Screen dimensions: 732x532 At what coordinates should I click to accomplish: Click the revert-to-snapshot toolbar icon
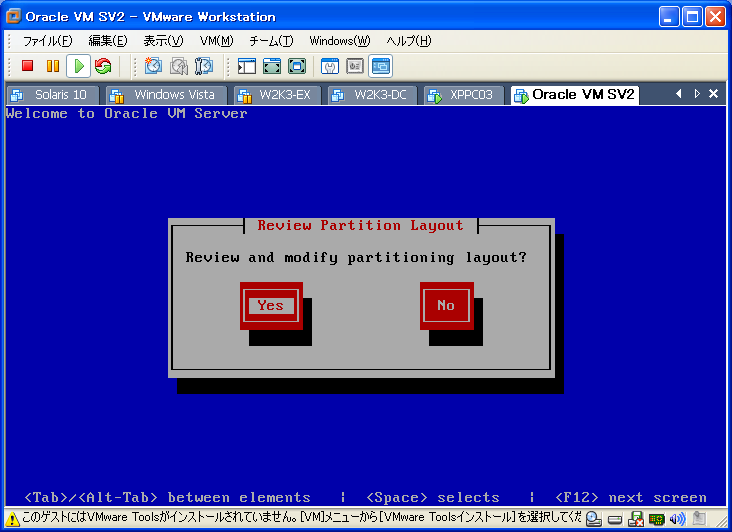pyautogui.click(x=178, y=66)
